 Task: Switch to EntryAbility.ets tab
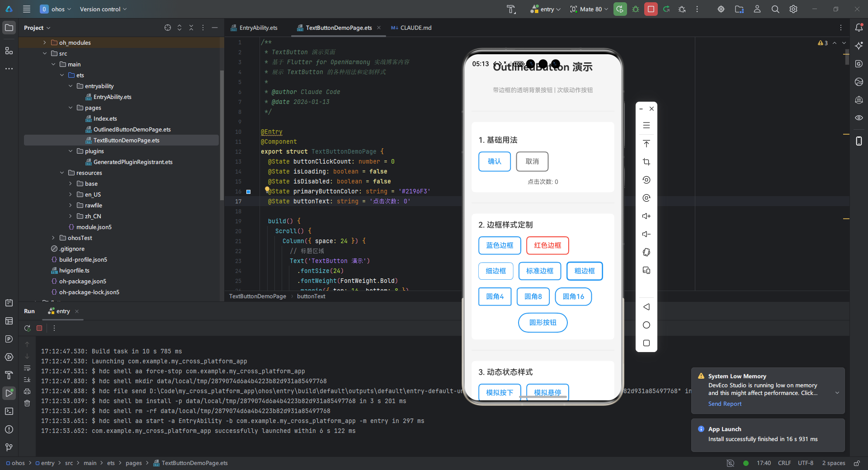coord(254,28)
